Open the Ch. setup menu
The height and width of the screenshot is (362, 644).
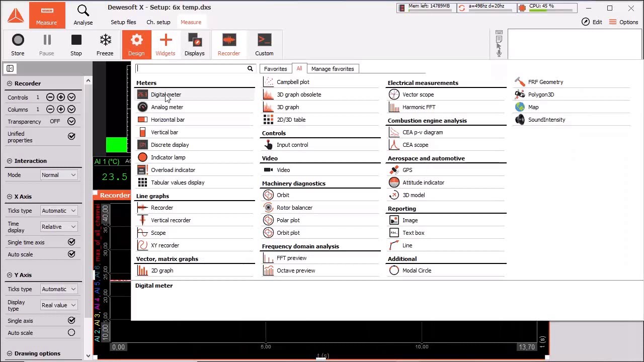tap(158, 22)
